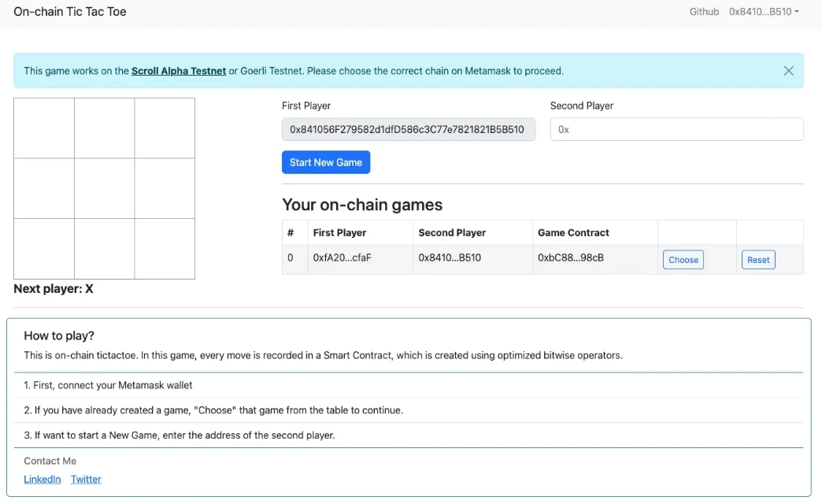Mark the top-left square of the board

pyautogui.click(x=44, y=128)
